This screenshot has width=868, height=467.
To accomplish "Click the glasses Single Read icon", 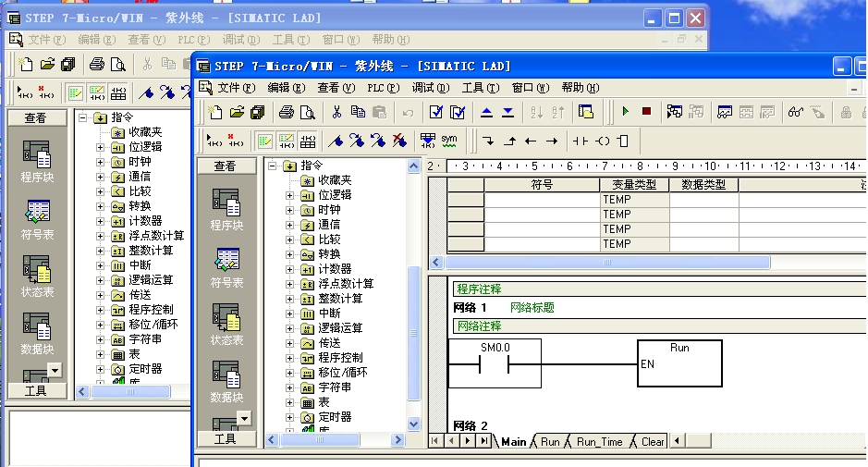I will coord(796,113).
